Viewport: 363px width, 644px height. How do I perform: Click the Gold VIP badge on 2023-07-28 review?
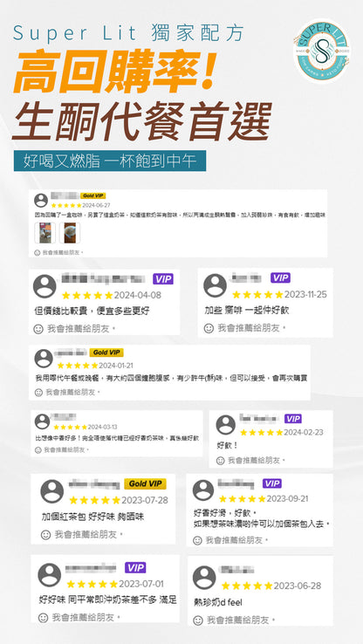145,483
